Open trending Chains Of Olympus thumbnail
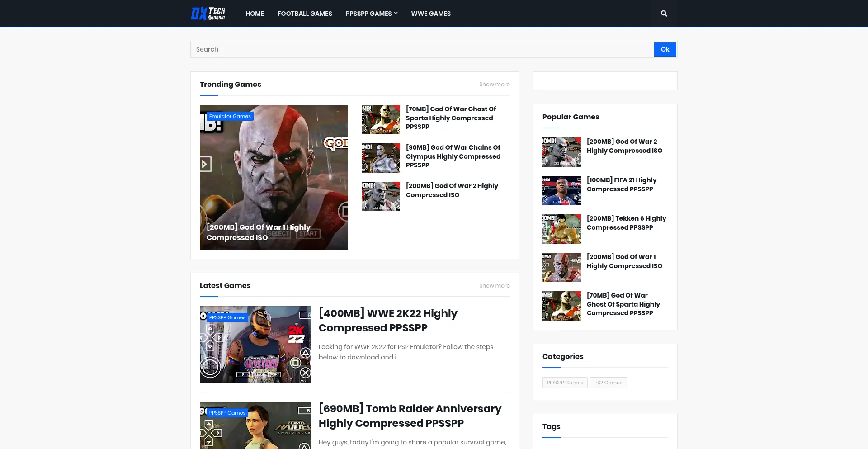The width and height of the screenshot is (868, 449). click(381, 158)
